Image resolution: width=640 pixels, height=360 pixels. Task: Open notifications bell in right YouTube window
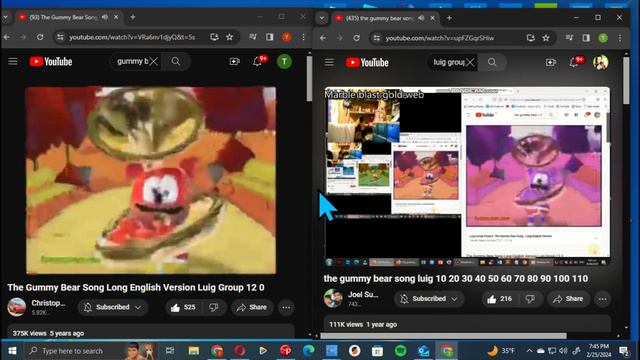click(x=573, y=62)
